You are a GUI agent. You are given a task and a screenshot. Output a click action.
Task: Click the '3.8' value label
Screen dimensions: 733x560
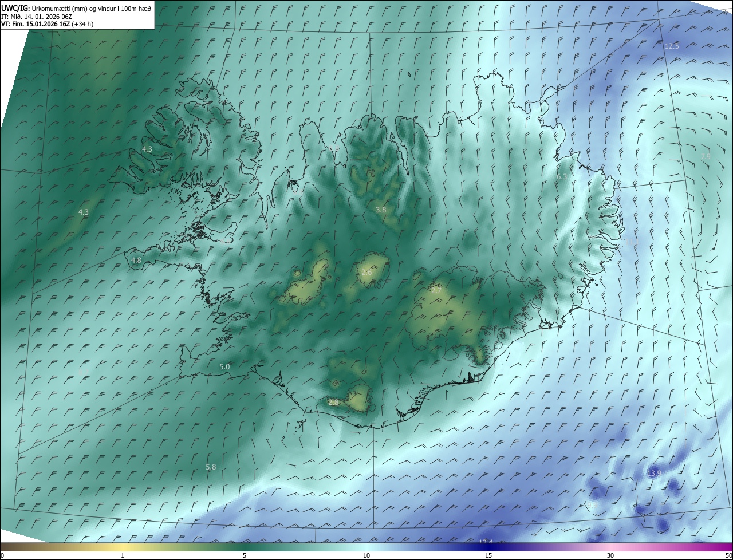tap(381, 210)
